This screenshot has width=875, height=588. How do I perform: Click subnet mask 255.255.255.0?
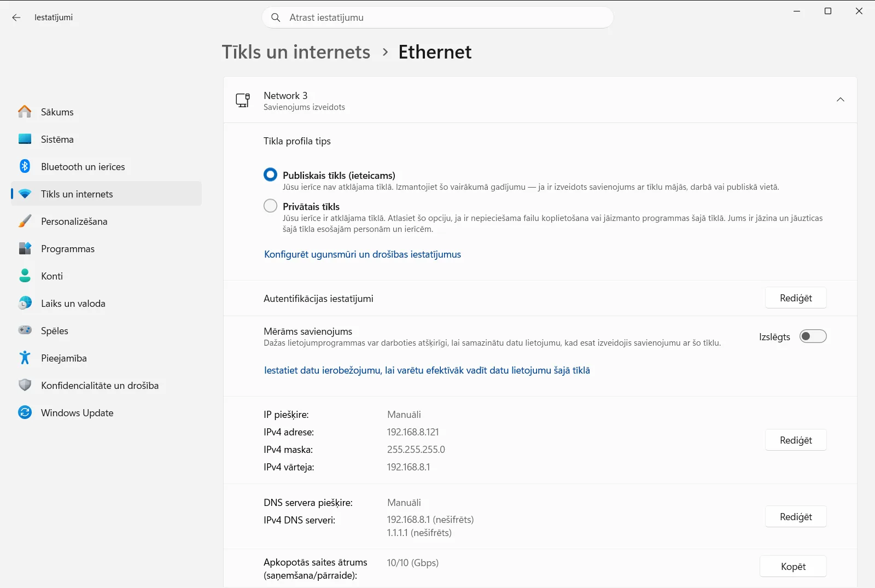(416, 450)
